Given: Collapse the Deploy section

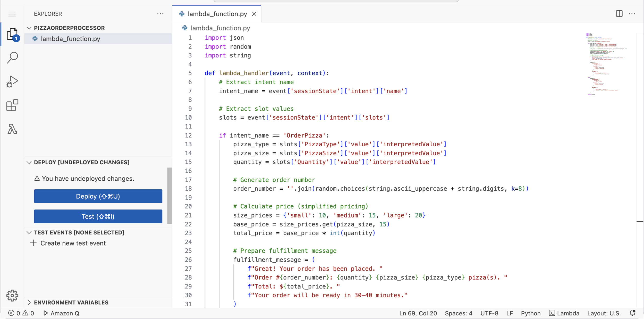Looking at the screenshot, I should (x=29, y=162).
